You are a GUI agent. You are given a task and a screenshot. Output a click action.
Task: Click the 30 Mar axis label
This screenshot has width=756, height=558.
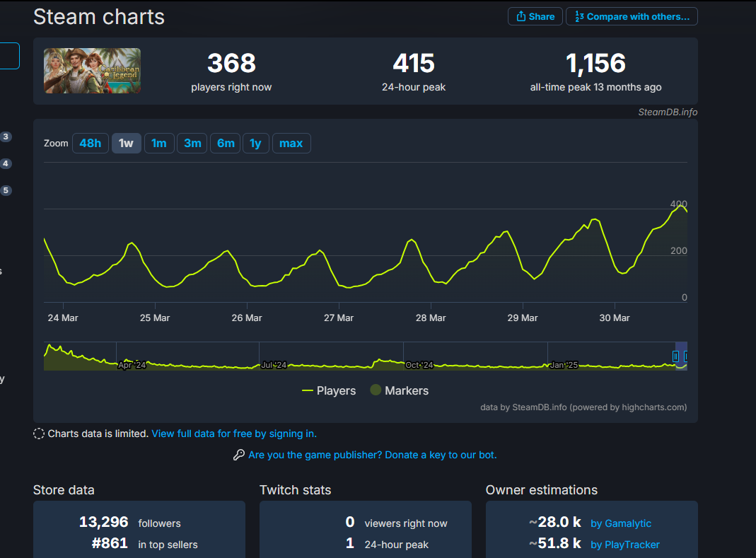click(x=615, y=318)
